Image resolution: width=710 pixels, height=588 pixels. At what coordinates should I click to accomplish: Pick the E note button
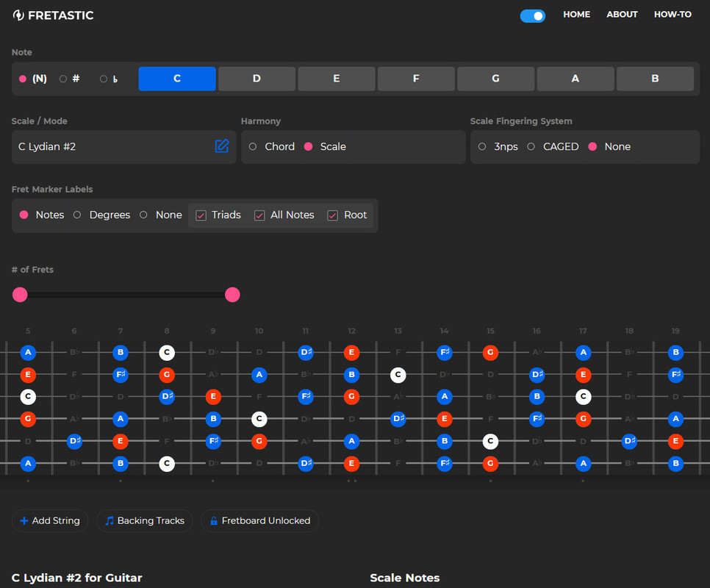coord(336,79)
